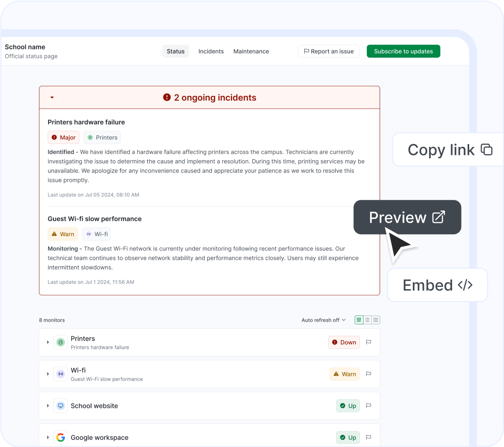Open the Maintenance page
The height and width of the screenshot is (447, 504).
coord(251,51)
